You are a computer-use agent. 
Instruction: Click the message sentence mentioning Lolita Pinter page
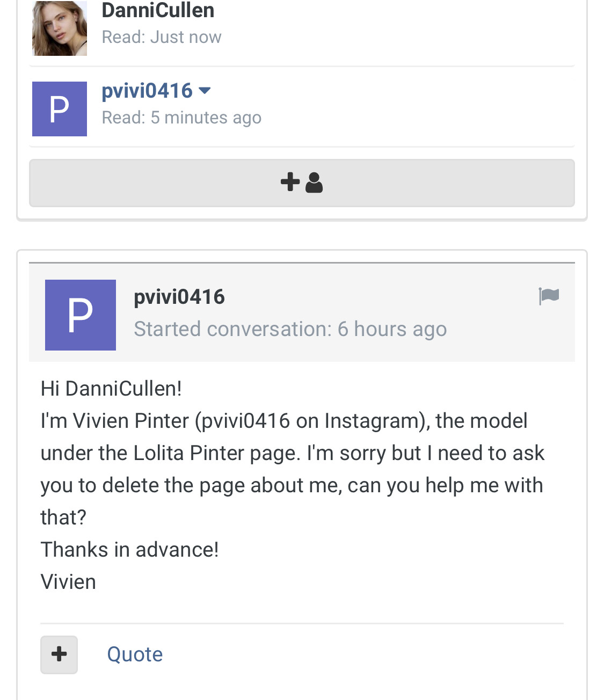(x=292, y=453)
